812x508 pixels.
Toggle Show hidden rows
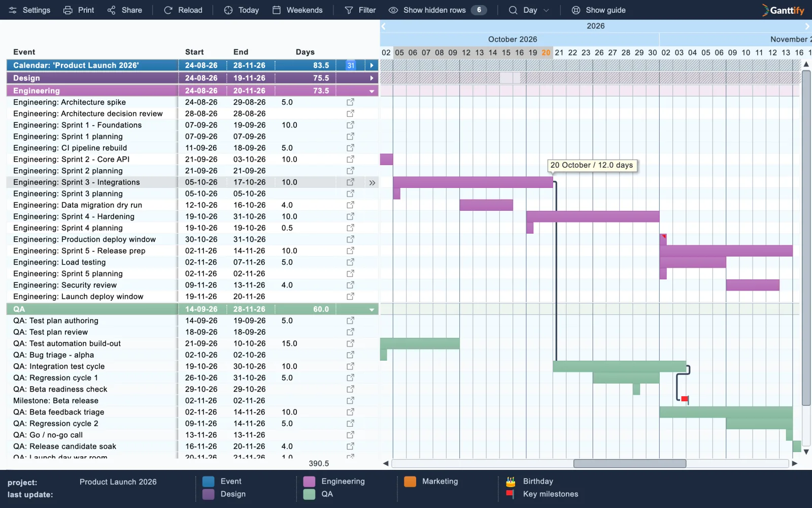(x=437, y=10)
